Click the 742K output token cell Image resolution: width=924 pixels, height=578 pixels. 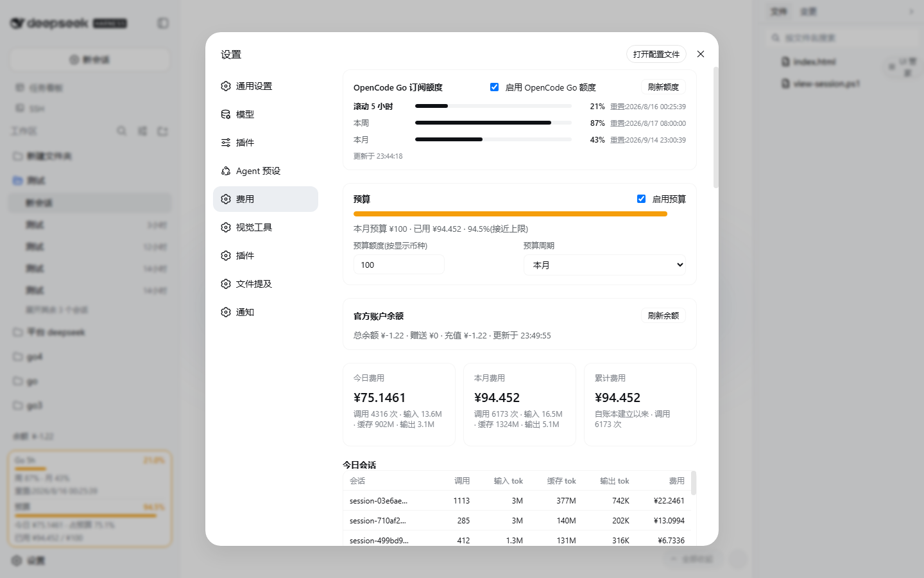click(x=620, y=501)
